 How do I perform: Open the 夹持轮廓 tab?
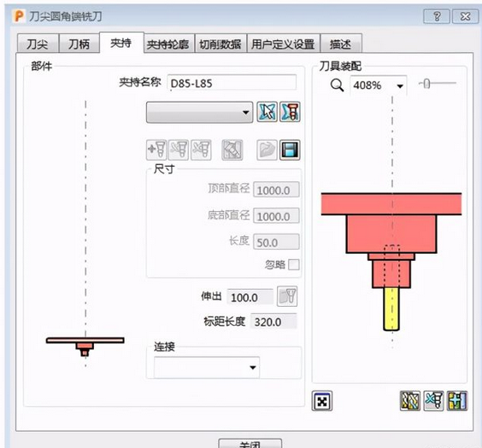168,44
